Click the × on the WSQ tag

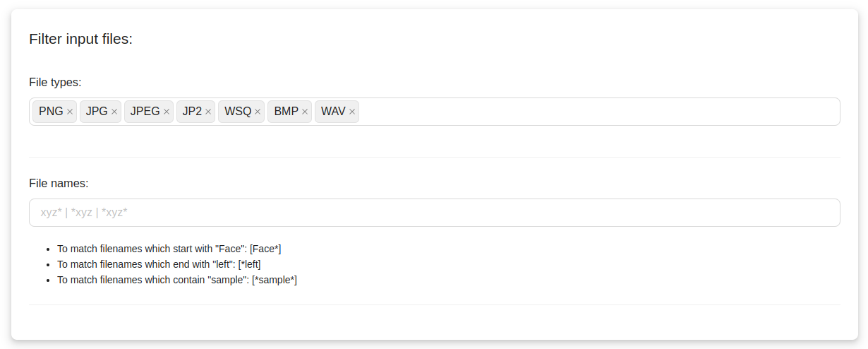click(258, 112)
